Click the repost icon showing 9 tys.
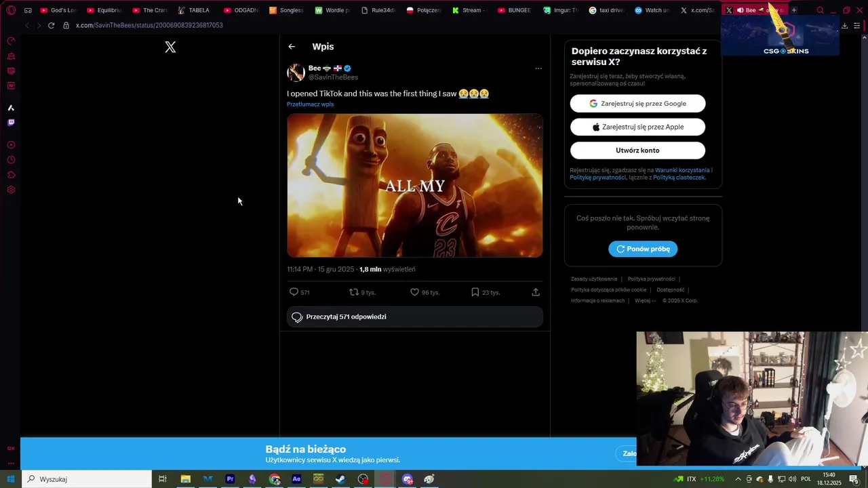 coord(353,292)
